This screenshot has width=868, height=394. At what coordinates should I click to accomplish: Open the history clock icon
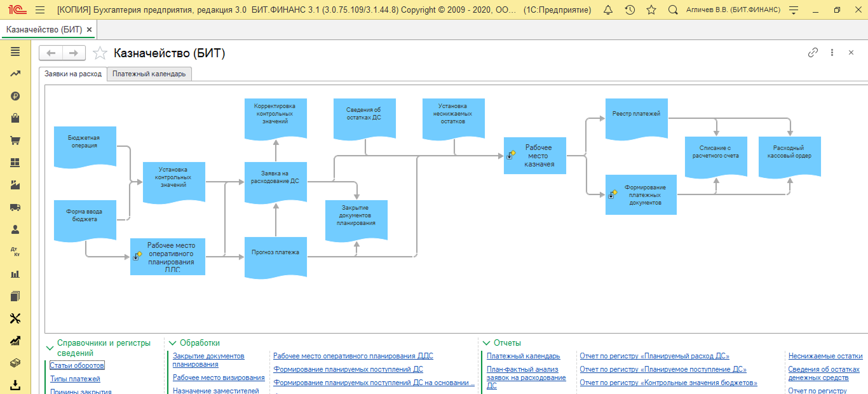point(630,10)
